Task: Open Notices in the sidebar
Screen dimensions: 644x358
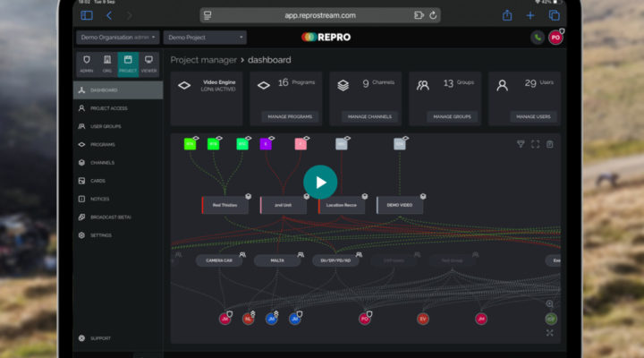Action: [118, 199]
